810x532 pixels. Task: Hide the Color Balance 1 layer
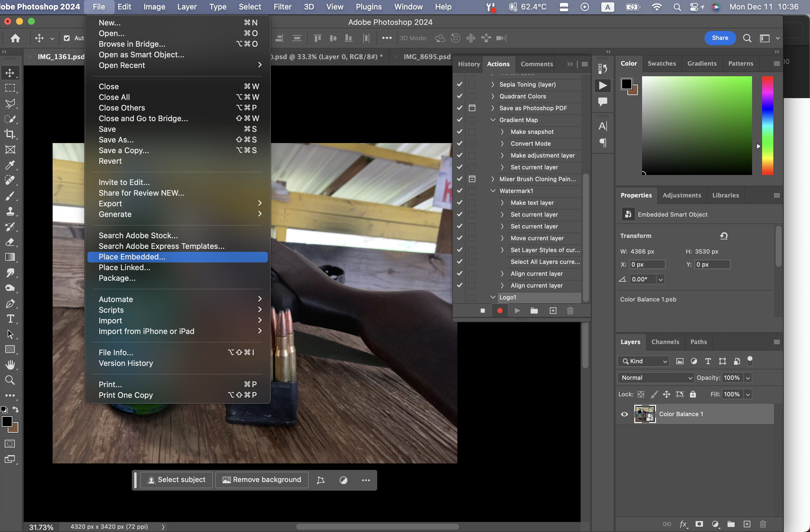pyautogui.click(x=624, y=414)
